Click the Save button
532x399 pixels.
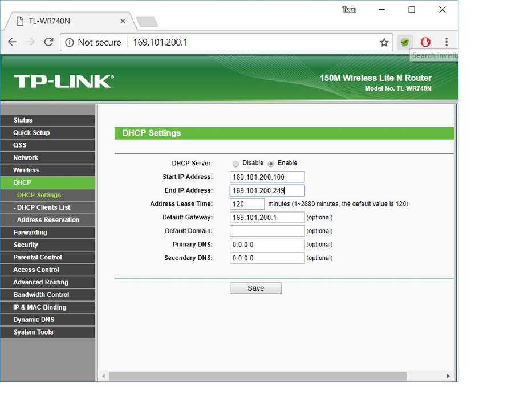click(x=255, y=288)
